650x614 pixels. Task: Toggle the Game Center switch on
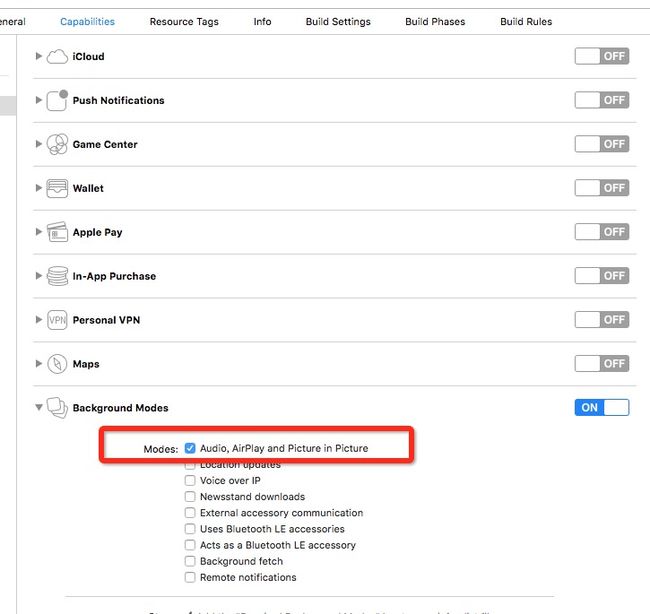coord(601,144)
